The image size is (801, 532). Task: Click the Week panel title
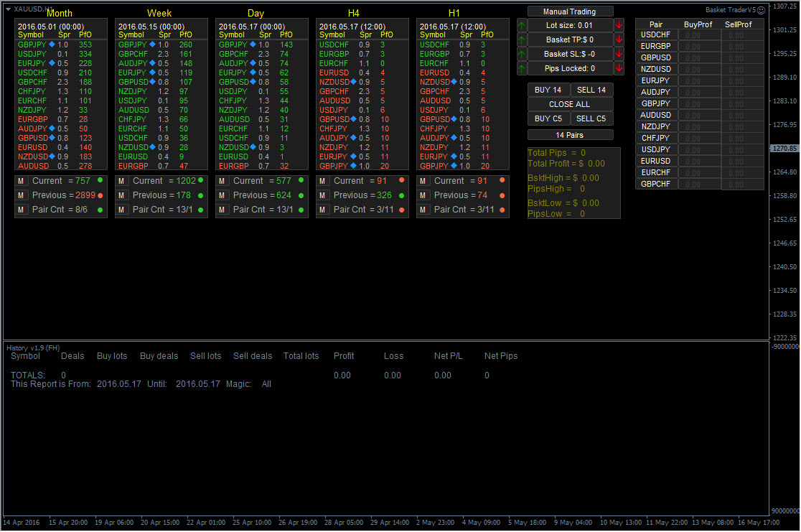point(159,14)
